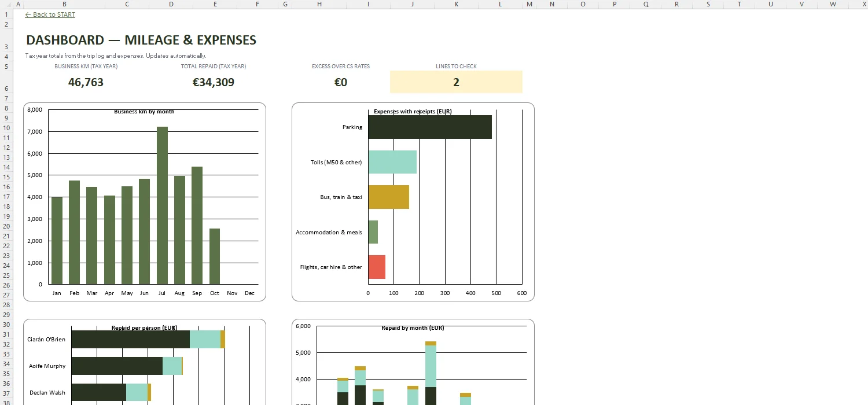868x405 pixels.
Task: Click the teal segment of tallest repaid-by-month bar
Action: (x=431, y=366)
